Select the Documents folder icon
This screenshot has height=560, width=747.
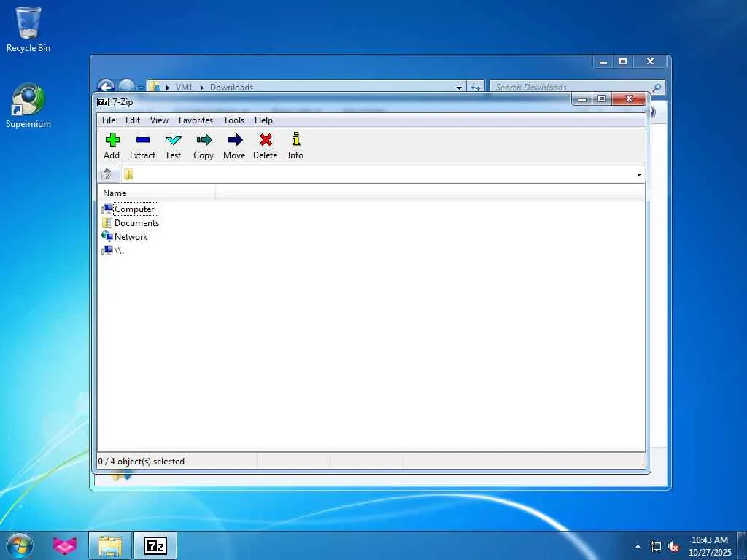(x=107, y=223)
